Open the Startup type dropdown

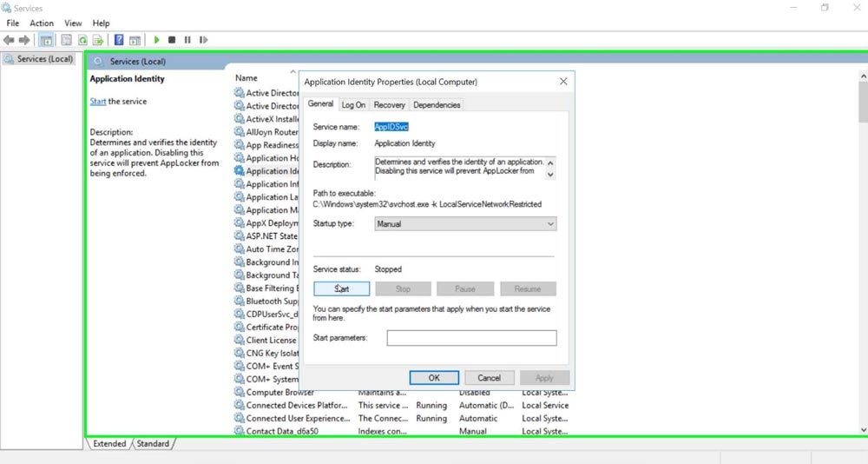pyautogui.click(x=465, y=224)
